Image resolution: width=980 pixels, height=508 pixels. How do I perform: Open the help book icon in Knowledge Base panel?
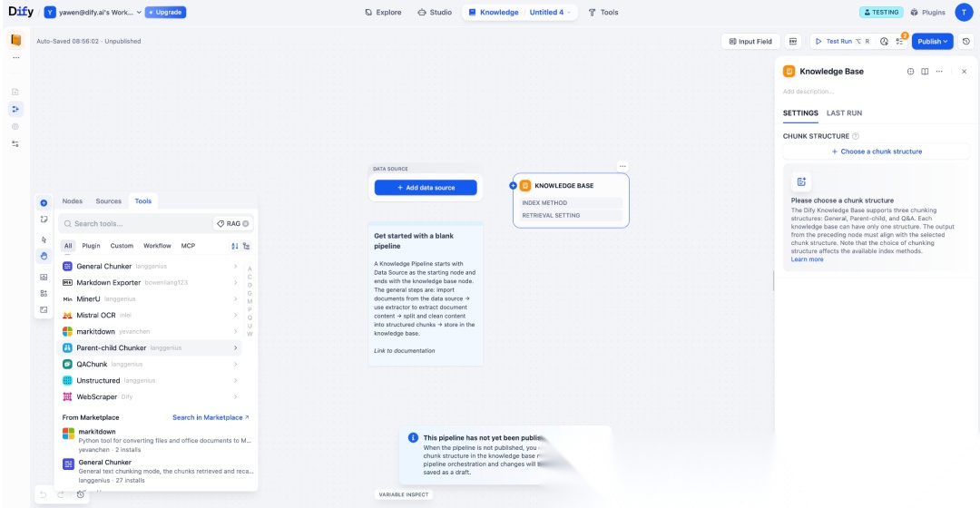(925, 72)
